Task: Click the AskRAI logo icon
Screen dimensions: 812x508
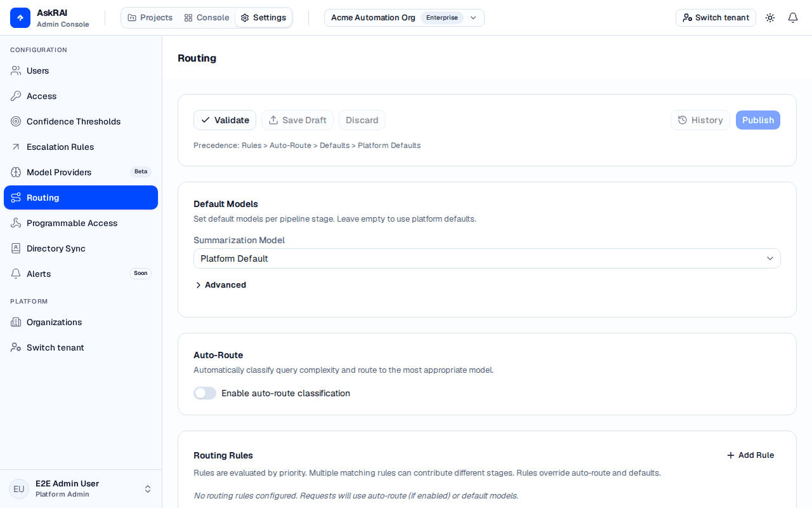Action: [x=20, y=18]
